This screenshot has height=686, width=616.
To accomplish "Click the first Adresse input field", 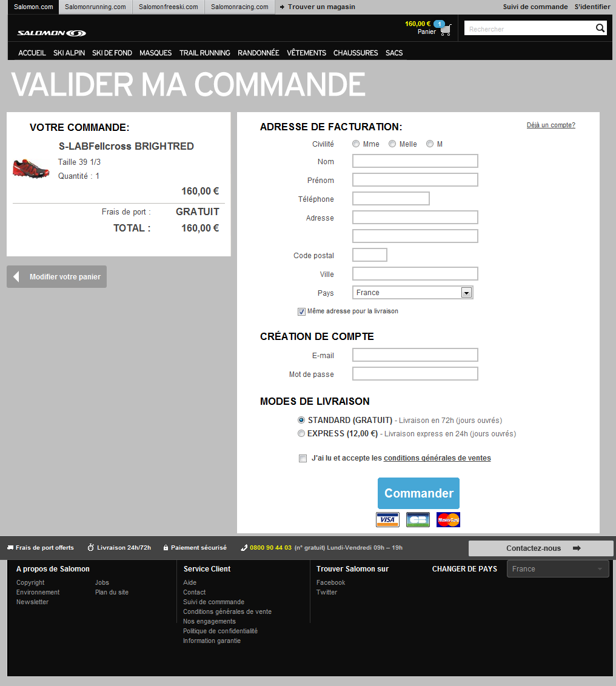I will 415,218.
